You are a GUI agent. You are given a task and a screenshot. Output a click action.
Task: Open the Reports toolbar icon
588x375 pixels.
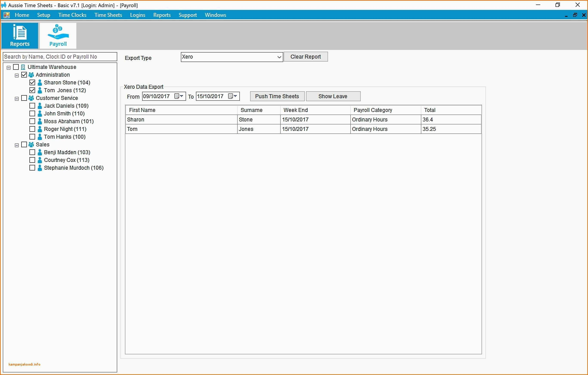pyautogui.click(x=20, y=36)
